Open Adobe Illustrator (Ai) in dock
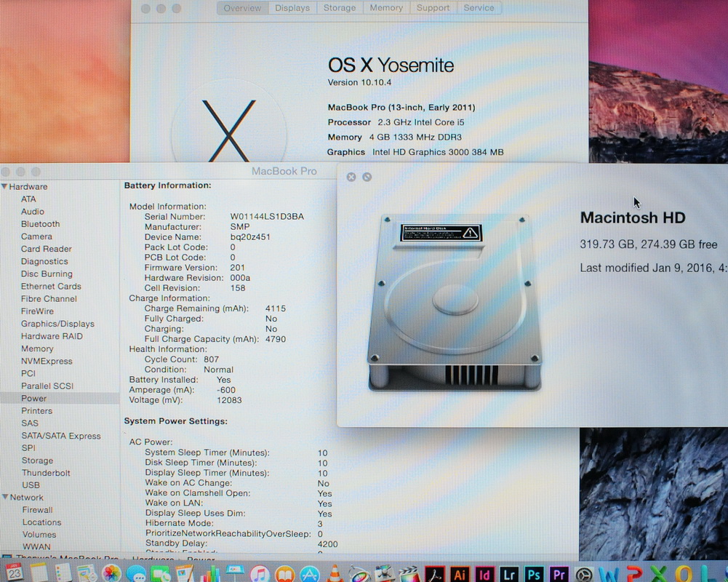This screenshot has height=582, width=728. (x=460, y=574)
